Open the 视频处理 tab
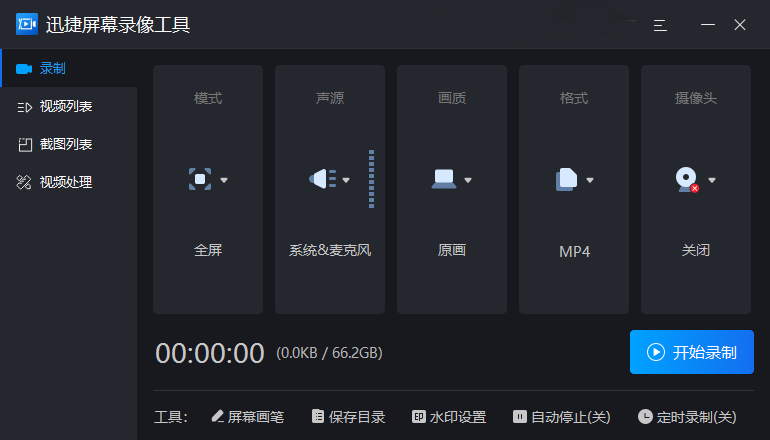Screen dimensions: 770x440 [x=69, y=182]
